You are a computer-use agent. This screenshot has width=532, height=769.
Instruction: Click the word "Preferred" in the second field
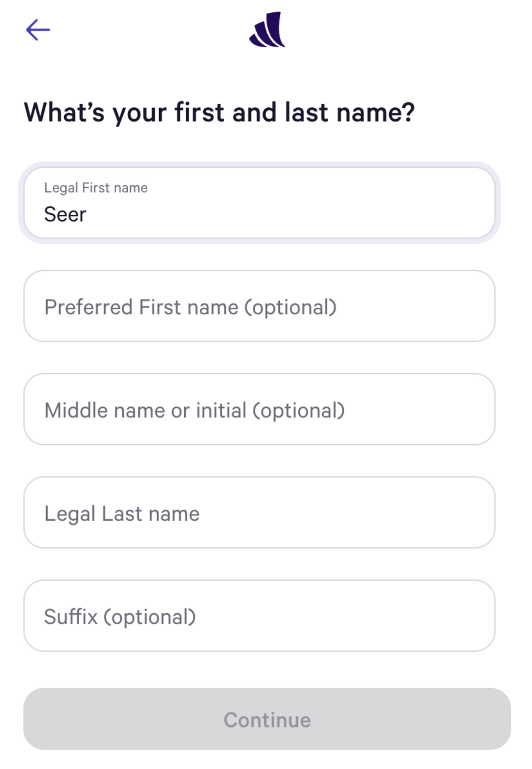coord(88,307)
